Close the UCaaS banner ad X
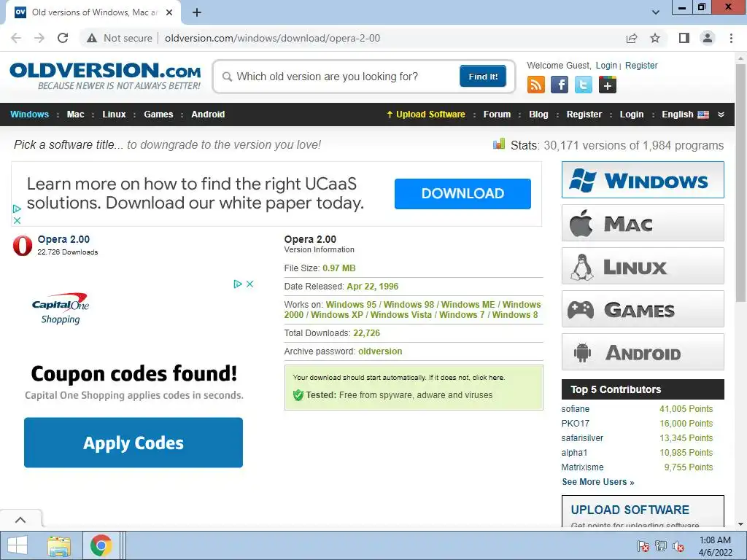This screenshot has width=747, height=560. [x=17, y=220]
